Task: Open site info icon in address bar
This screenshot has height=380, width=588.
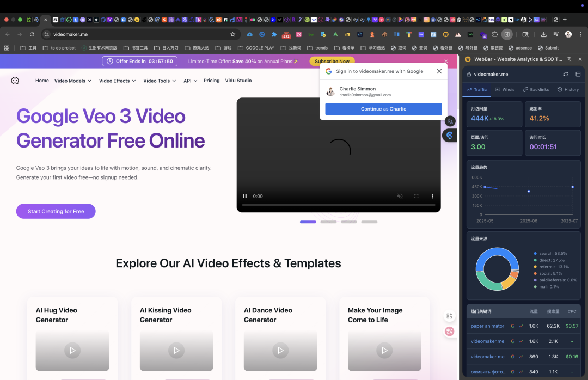Action: (x=46, y=34)
